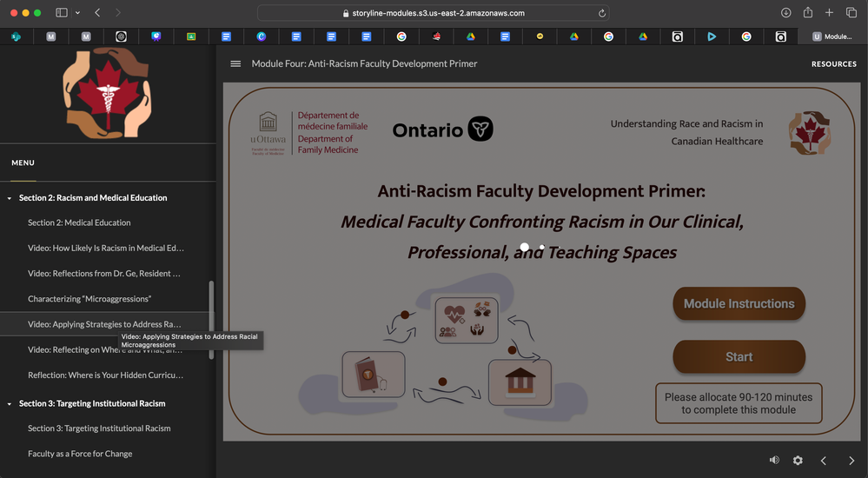Image resolution: width=868 pixels, height=478 pixels.
Task: Reload page with the address bar refresh icon
Action: [601, 13]
